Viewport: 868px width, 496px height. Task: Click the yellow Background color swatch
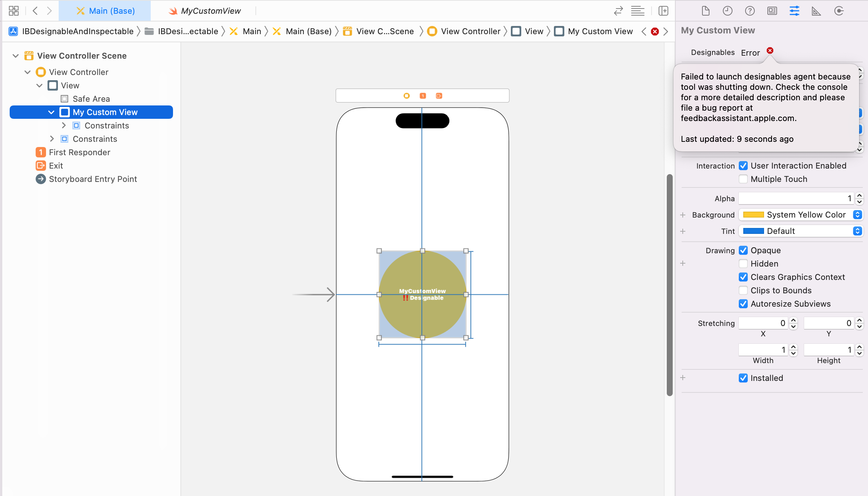pyautogui.click(x=753, y=215)
